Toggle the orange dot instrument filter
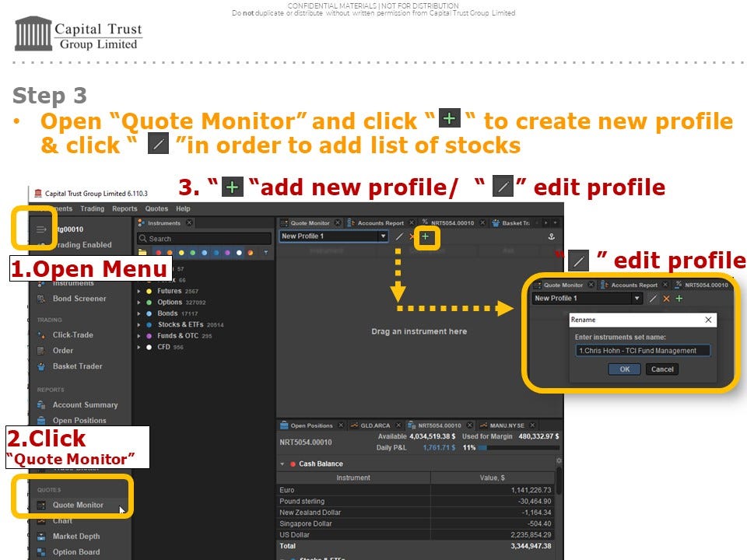 pyautogui.click(x=170, y=253)
